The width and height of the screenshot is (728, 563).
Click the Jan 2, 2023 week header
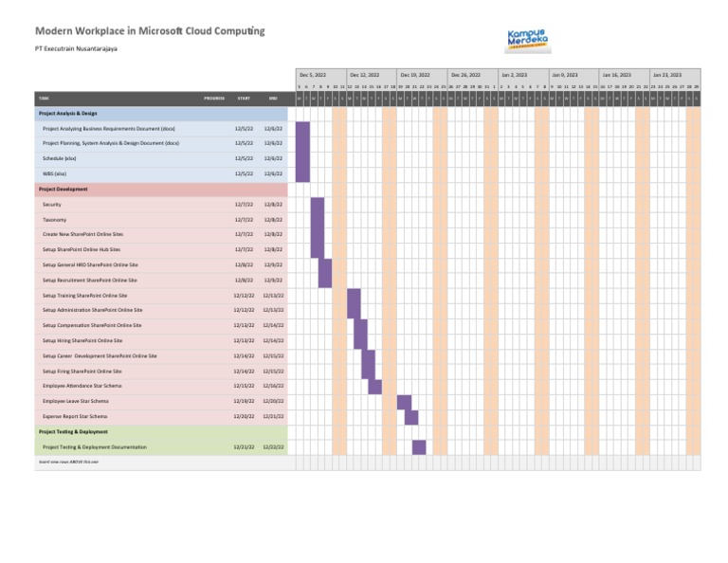515,74
